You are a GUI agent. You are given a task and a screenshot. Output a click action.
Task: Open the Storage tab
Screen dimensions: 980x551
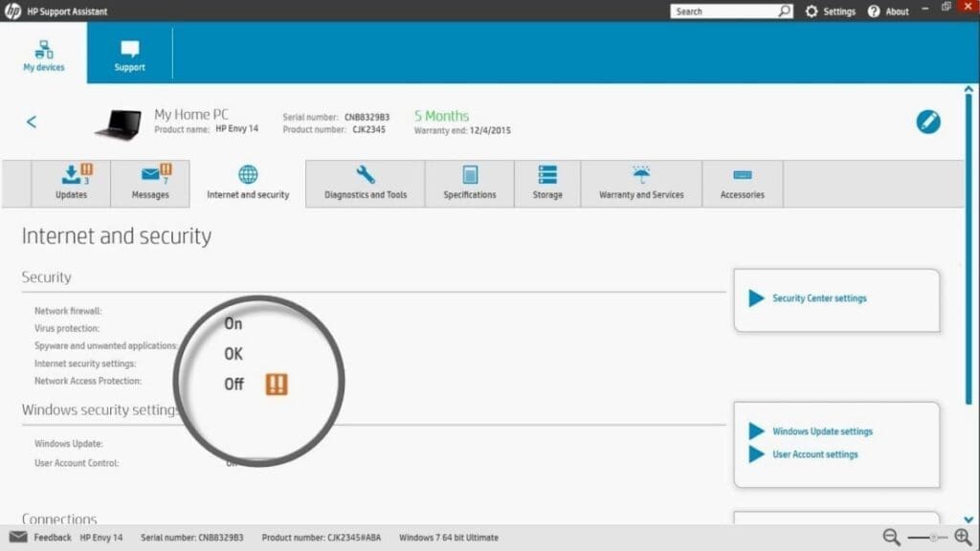pos(547,183)
